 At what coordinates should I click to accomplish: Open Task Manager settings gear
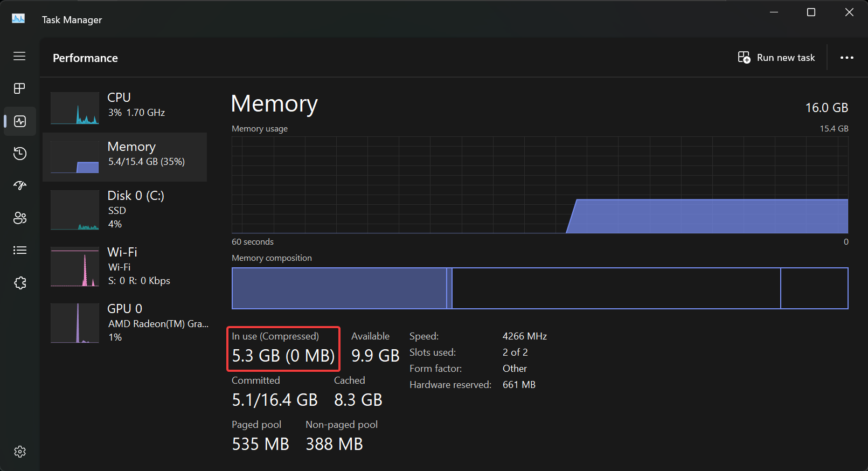[19, 452]
